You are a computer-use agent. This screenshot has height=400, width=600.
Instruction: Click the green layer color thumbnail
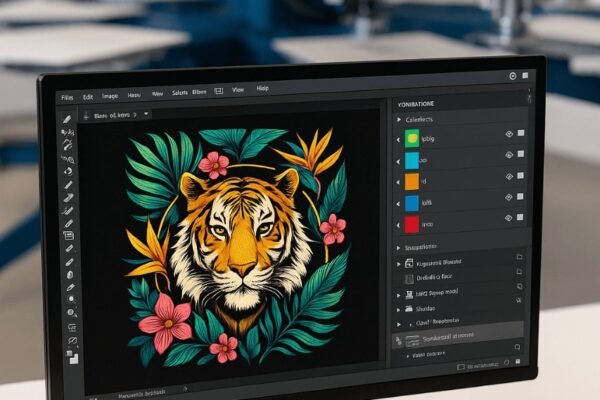pyautogui.click(x=412, y=139)
